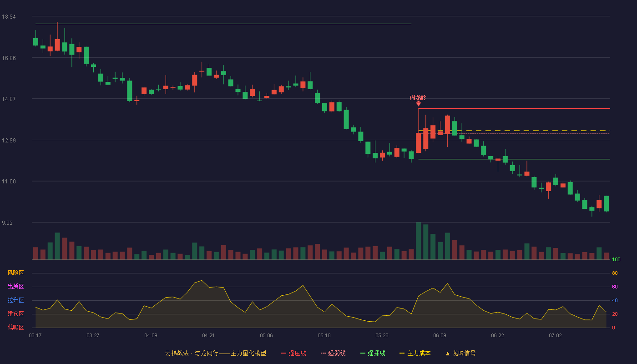The height and width of the screenshot is (364, 637).
Task: Toggle the 强弱线 legend entry
Action: tap(333, 353)
